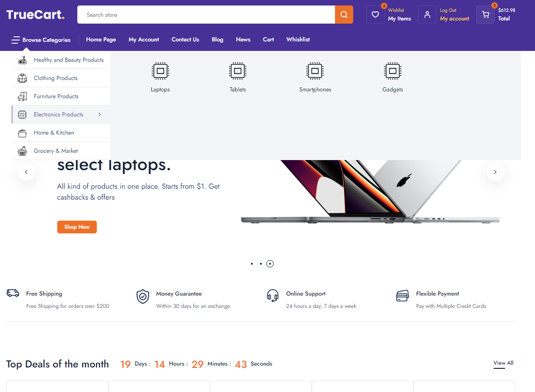Viewport: 535px width, 392px height.
Task: Go to the previous slide arrow
Action: click(26, 172)
